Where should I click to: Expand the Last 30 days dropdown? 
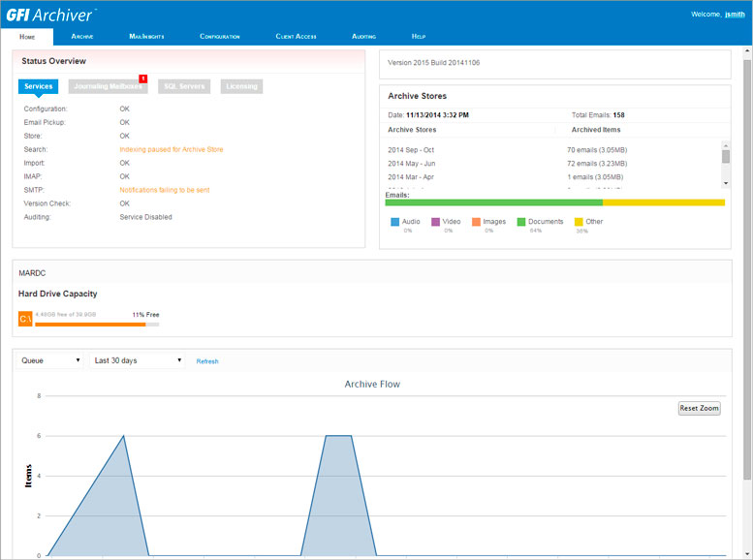(x=137, y=360)
